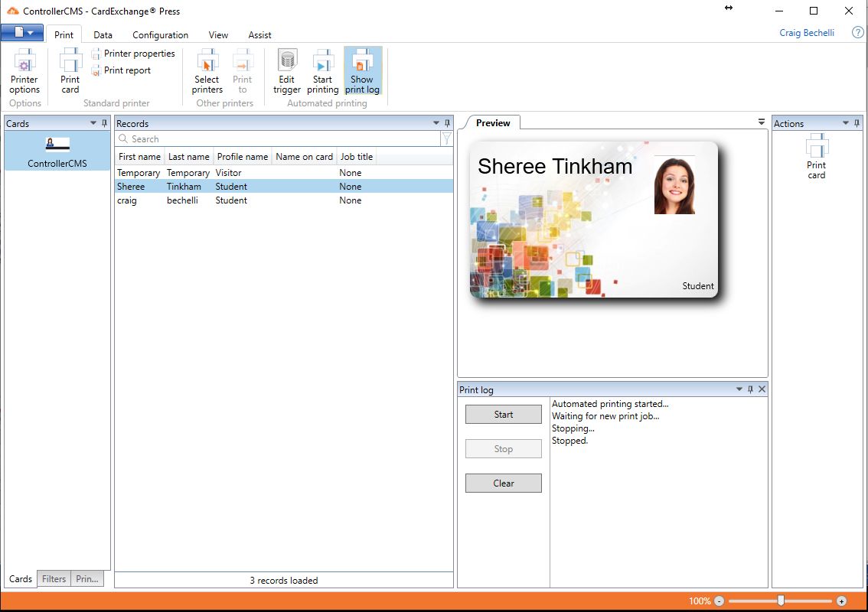
Task: Select the Preview tab
Action: coord(493,123)
